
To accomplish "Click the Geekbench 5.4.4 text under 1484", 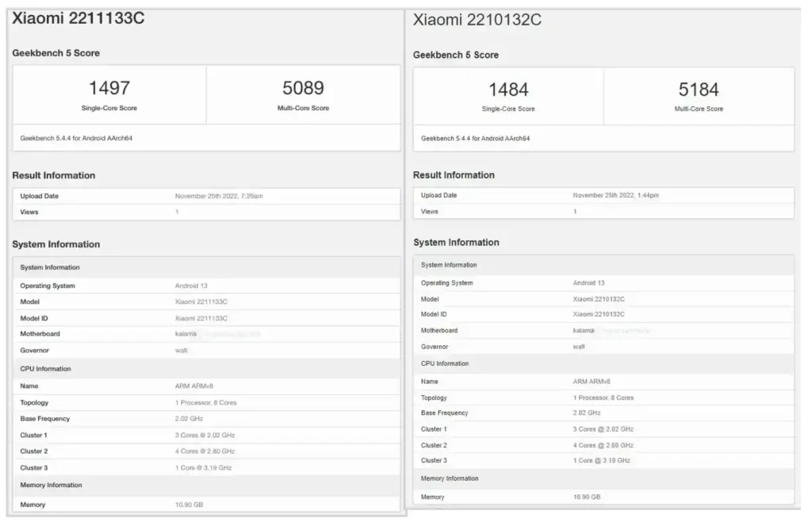I will tap(476, 138).
